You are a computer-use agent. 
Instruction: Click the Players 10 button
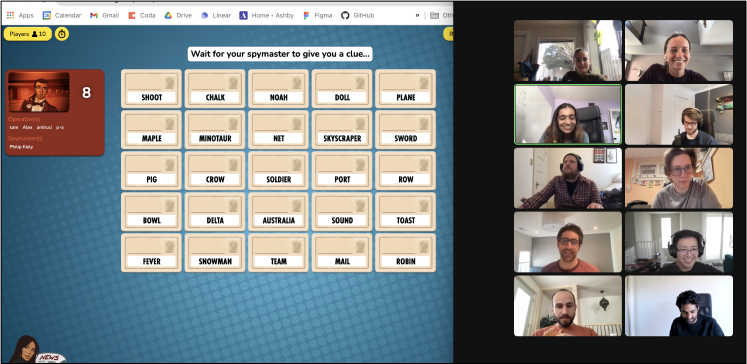(28, 34)
